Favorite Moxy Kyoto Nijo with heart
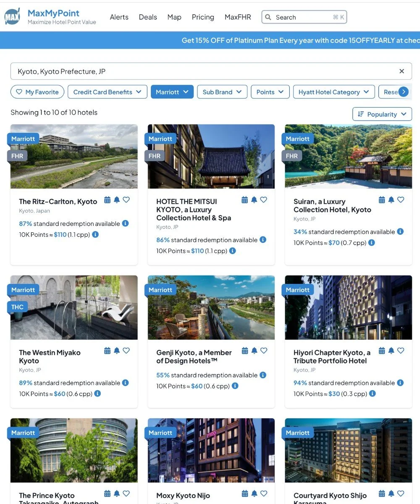The height and width of the screenshot is (504, 420). 263,493
